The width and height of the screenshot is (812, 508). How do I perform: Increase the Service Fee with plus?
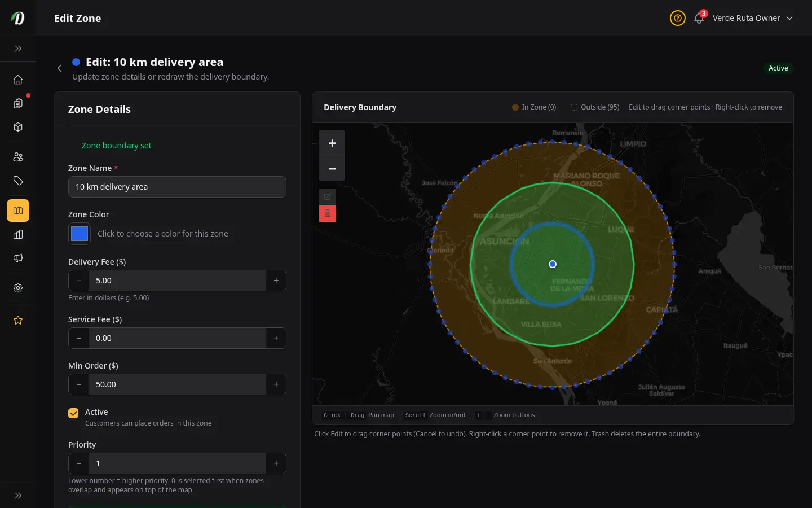[x=276, y=338]
